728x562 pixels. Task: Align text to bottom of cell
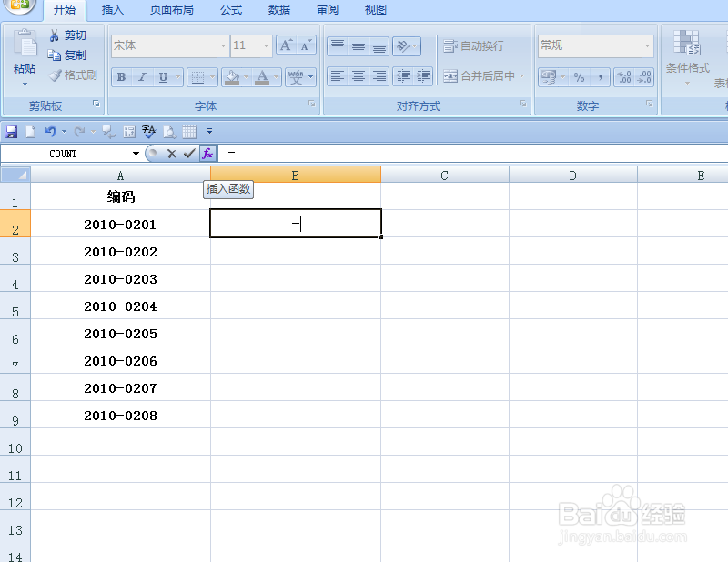(379, 46)
